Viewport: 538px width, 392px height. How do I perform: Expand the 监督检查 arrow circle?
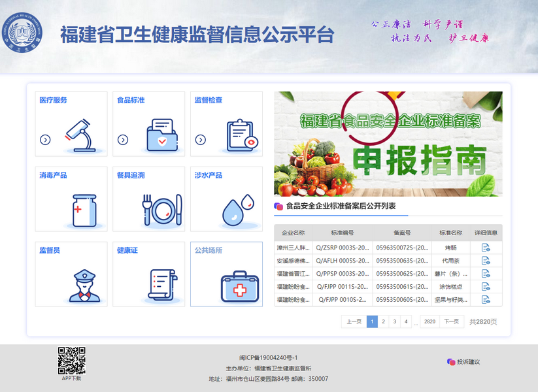[201, 139]
